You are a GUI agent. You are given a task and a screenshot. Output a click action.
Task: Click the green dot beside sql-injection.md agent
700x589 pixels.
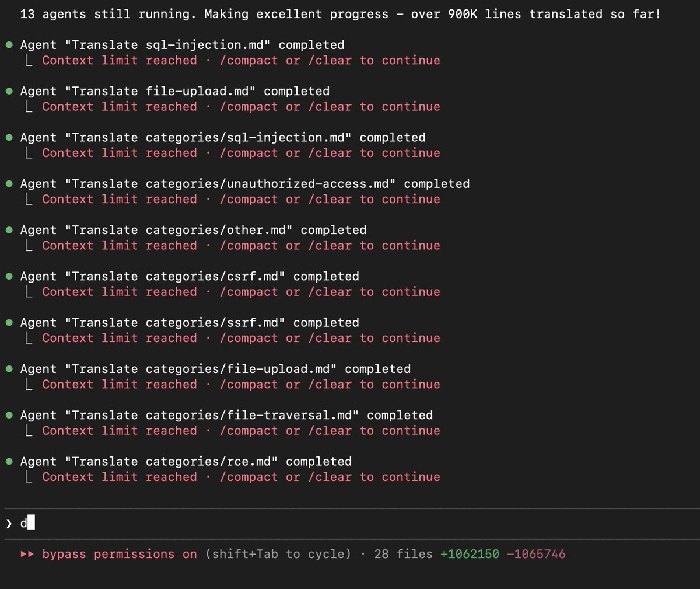pos(9,45)
